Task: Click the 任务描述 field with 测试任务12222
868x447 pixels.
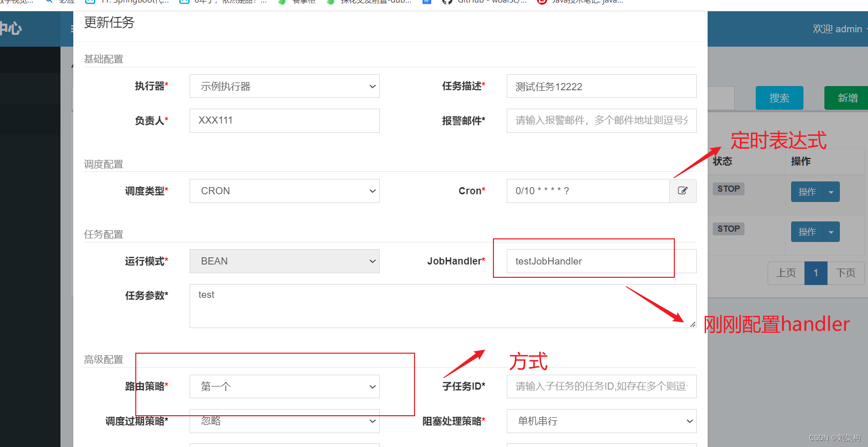Action: pyautogui.click(x=602, y=86)
